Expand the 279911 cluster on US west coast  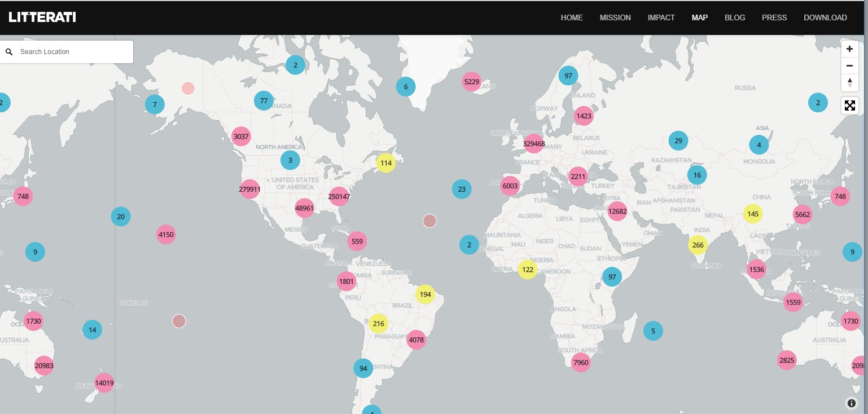coord(249,190)
